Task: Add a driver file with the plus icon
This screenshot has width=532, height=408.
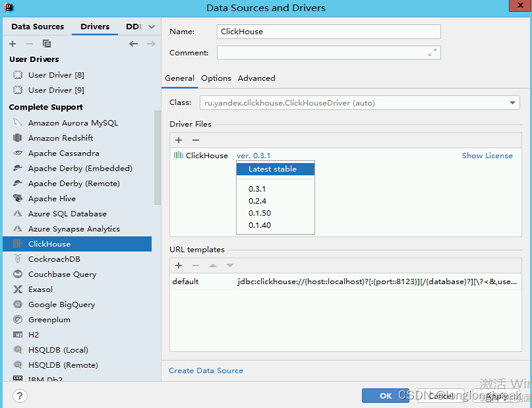Action: (x=178, y=140)
